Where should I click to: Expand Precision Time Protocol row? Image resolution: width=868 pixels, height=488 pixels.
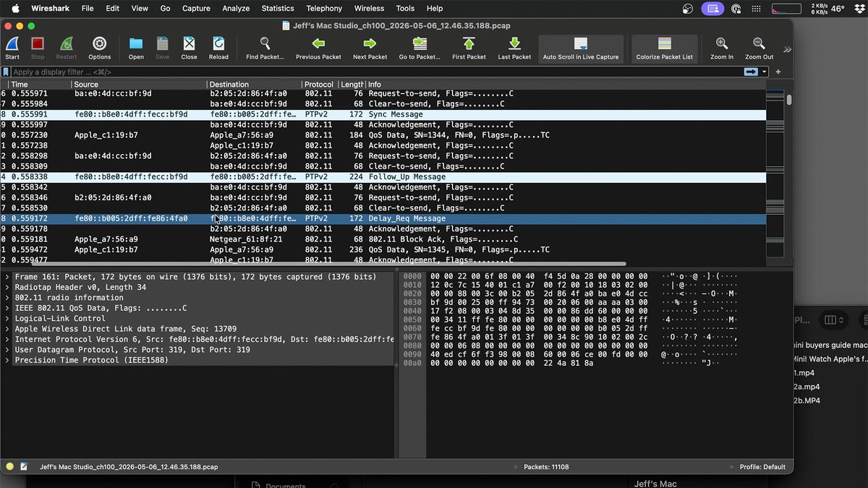coord(7,360)
